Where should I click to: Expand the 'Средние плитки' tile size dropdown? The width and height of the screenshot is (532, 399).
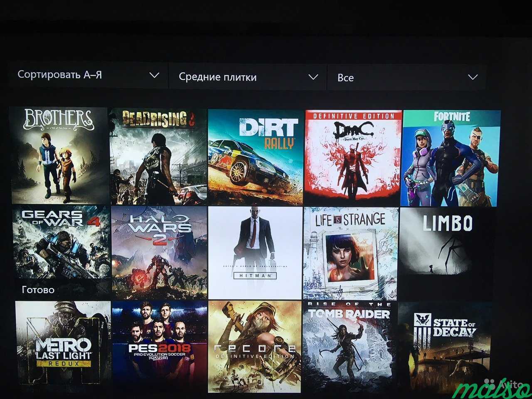pyautogui.click(x=247, y=77)
